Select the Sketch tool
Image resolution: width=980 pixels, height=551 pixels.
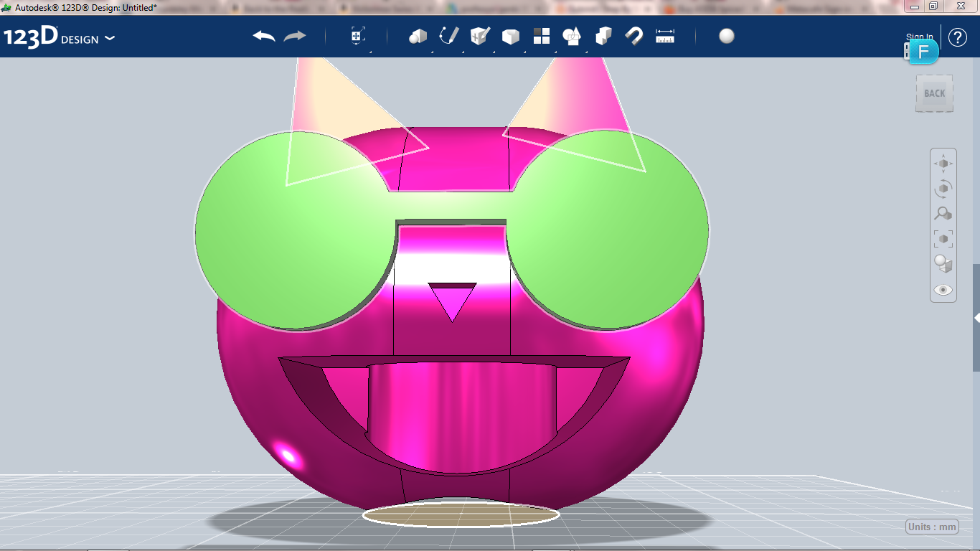(x=449, y=36)
